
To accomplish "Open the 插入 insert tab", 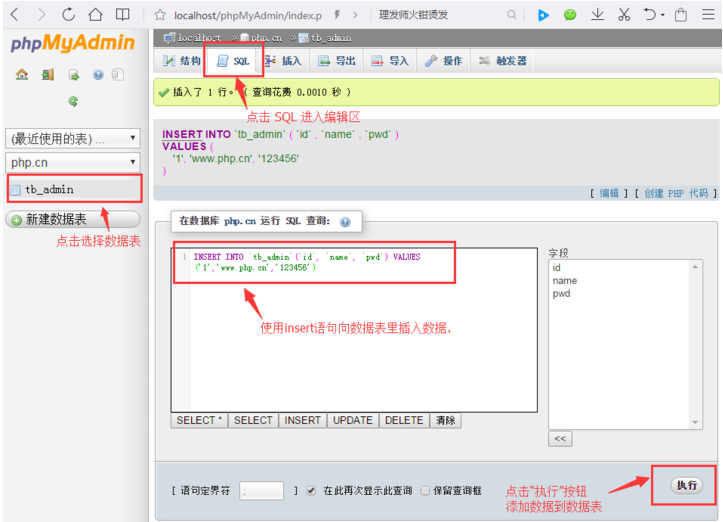I will coord(284,61).
